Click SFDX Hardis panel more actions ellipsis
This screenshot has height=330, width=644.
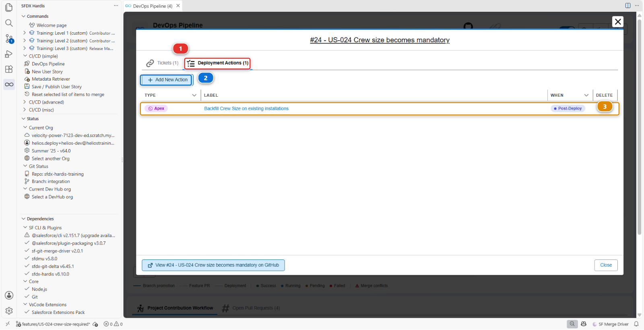pyautogui.click(x=116, y=6)
